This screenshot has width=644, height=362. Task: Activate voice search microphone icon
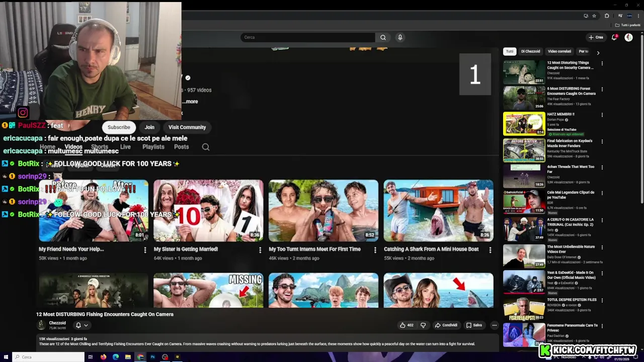(400, 37)
